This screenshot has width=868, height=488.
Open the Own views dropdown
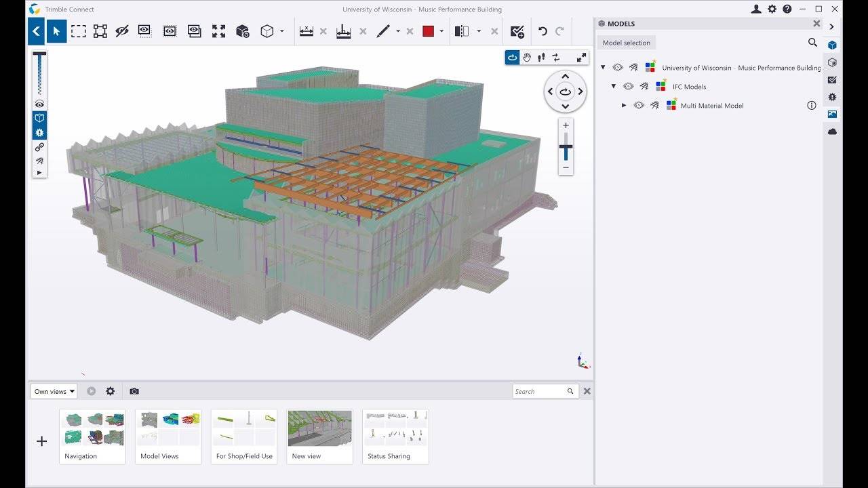pos(54,391)
